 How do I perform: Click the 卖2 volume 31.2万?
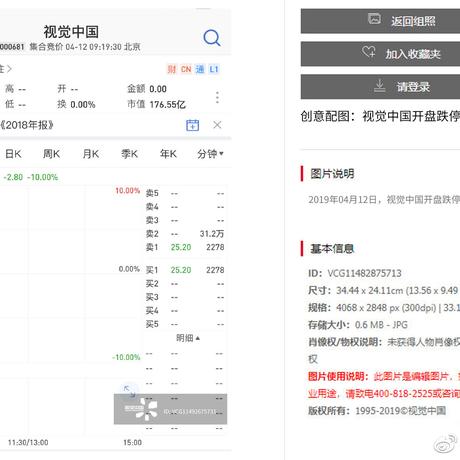[212, 234]
